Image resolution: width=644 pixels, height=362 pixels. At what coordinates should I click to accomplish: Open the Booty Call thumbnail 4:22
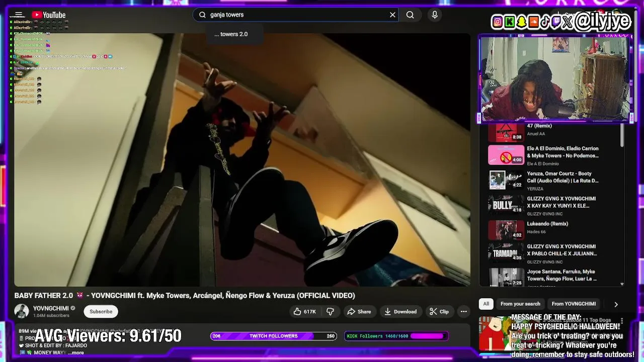[506, 180]
